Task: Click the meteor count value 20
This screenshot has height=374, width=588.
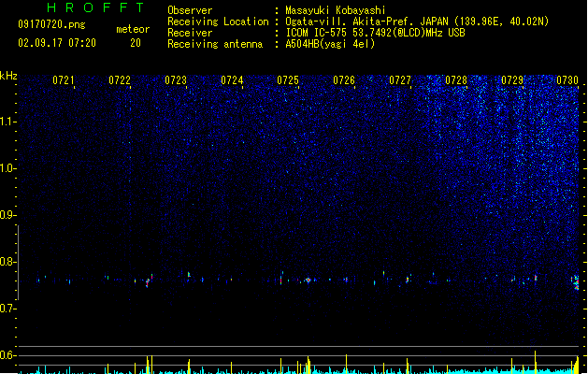Action: coord(136,43)
